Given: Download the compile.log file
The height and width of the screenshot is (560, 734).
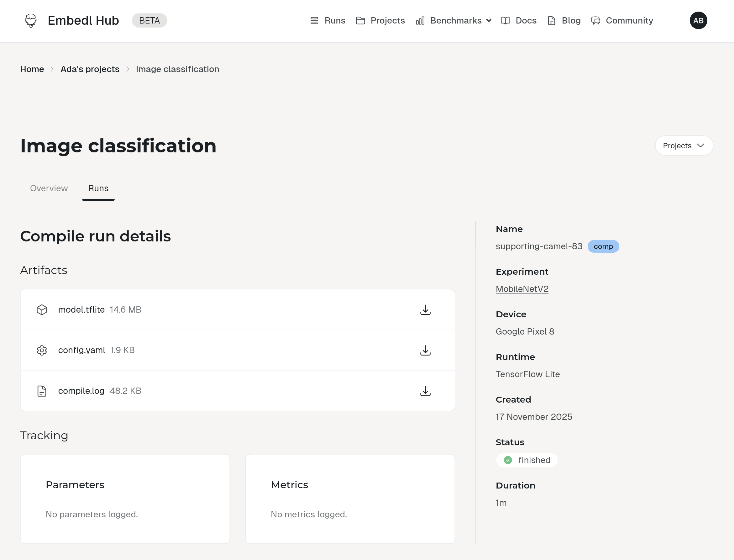Looking at the screenshot, I should tap(425, 391).
